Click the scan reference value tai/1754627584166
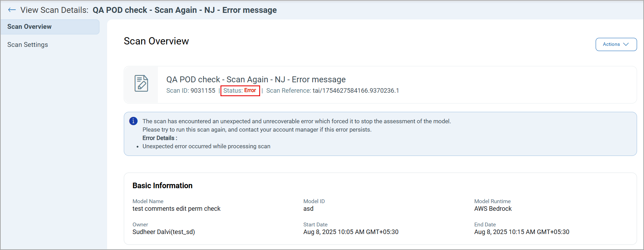 click(356, 91)
